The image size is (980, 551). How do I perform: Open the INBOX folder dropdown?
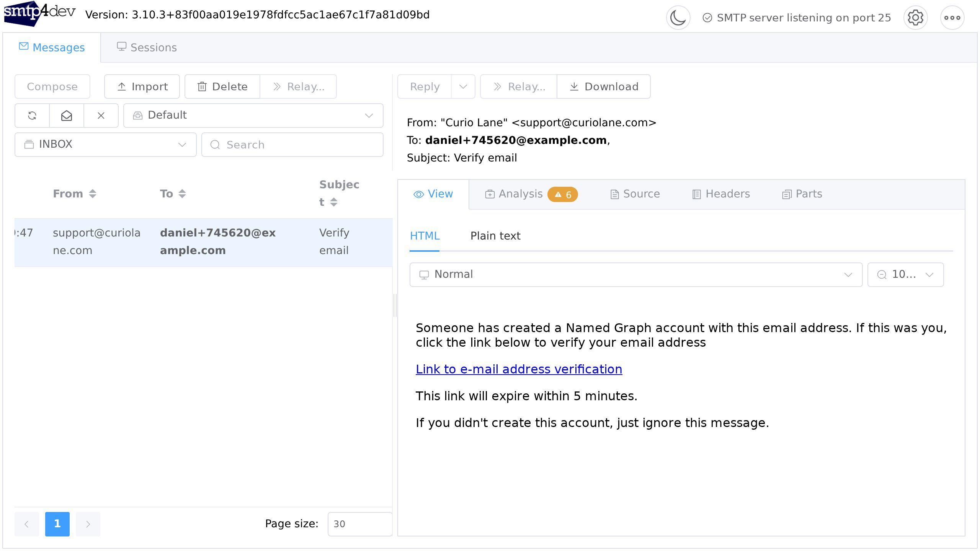[x=105, y=145]
